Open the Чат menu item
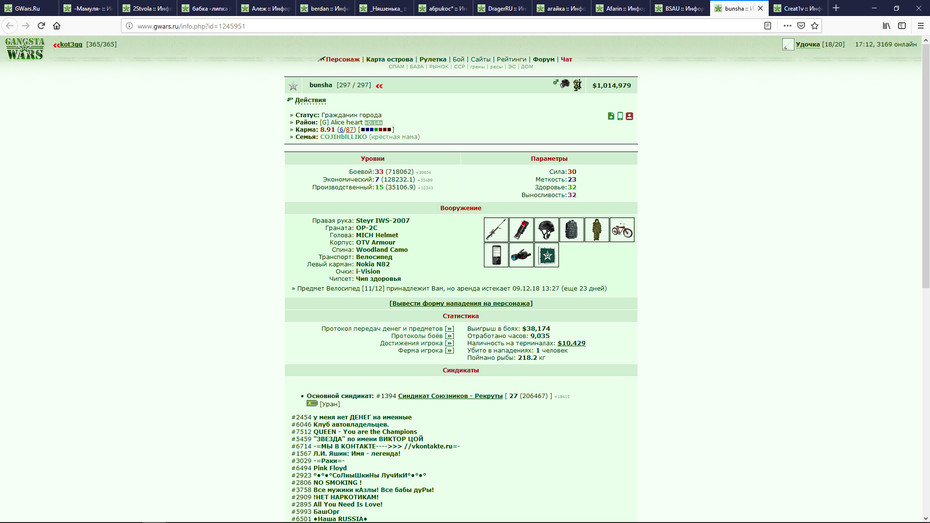 click(x=566, y=59)
